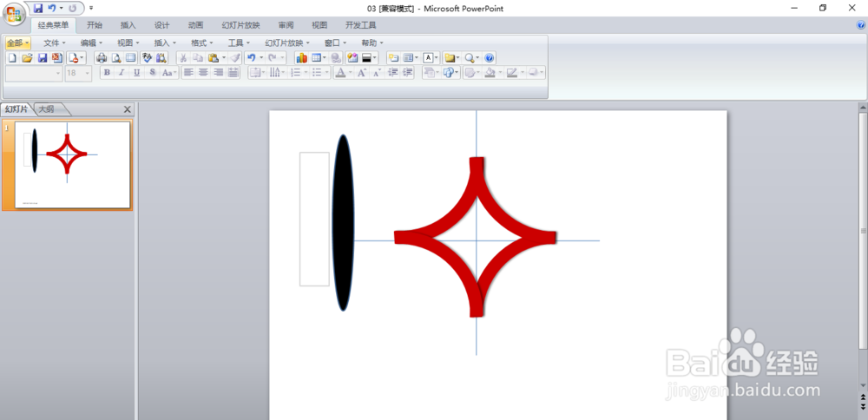Select the black ellipse shape on slide
Screen dimensions: 868x420
click(343, 222)
